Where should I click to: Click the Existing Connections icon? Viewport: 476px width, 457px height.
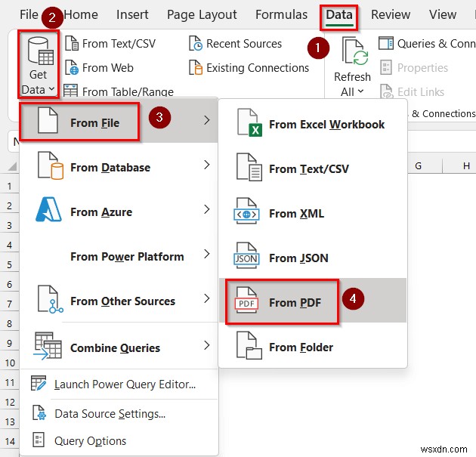click(196, 67)
